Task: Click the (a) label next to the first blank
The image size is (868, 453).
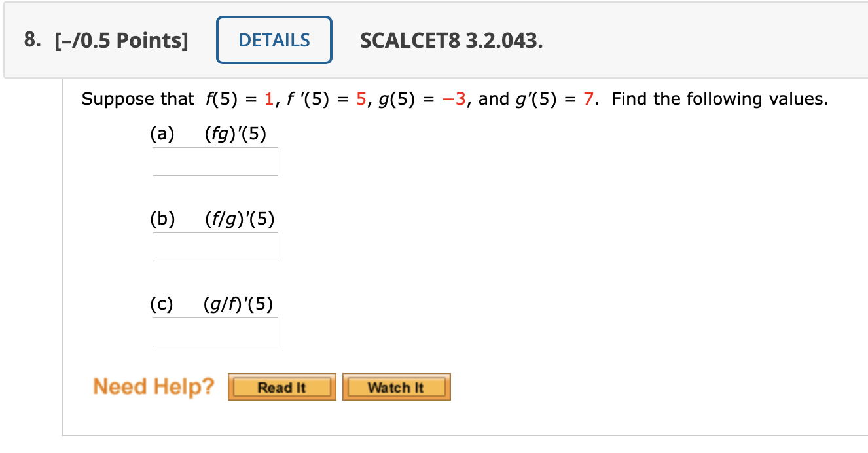Action: (x=164, y=134)
